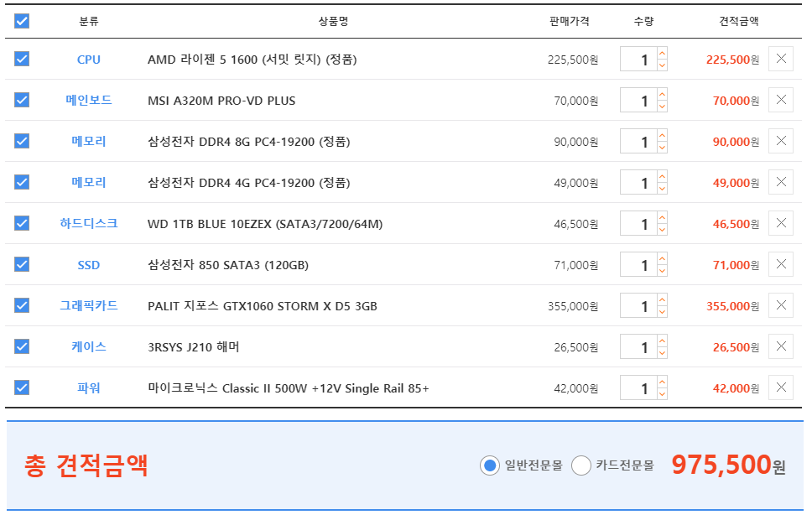Open the 그래픽카드 category link
Screen dimensions: 812x520
coord(89,305)
